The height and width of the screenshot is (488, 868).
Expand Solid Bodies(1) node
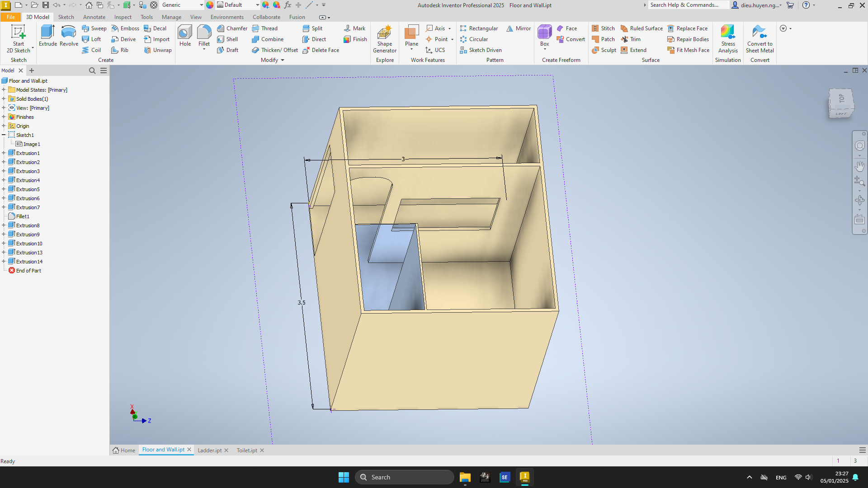click(x=4, y=99)
